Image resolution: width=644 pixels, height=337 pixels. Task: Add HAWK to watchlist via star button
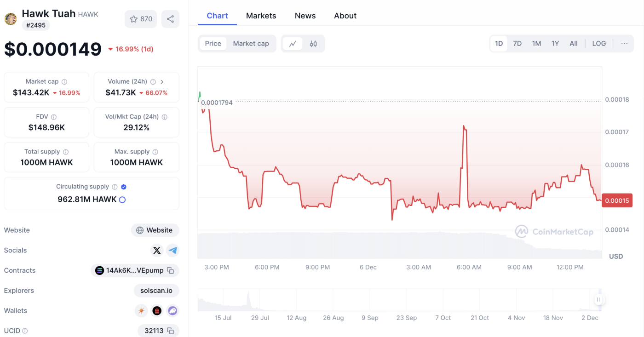(141, 19)
